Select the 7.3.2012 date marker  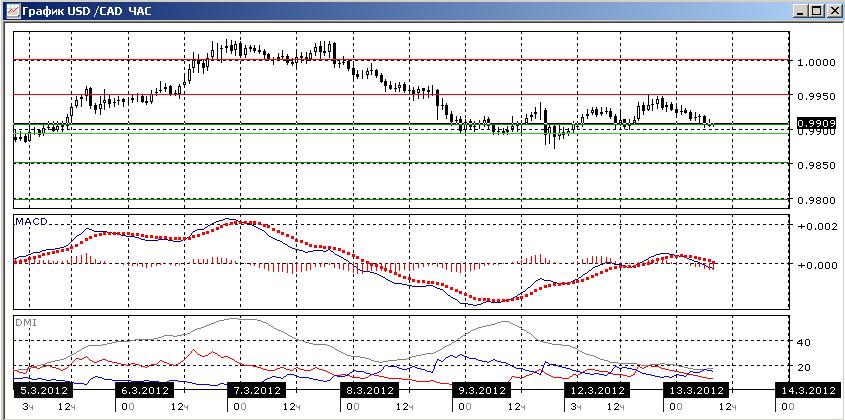256,389
